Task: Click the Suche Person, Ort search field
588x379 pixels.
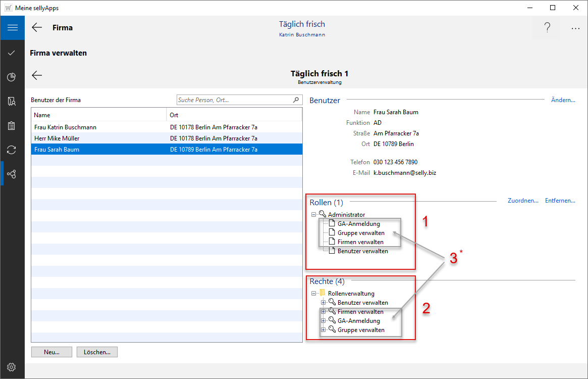Action: tap(235, 100)
